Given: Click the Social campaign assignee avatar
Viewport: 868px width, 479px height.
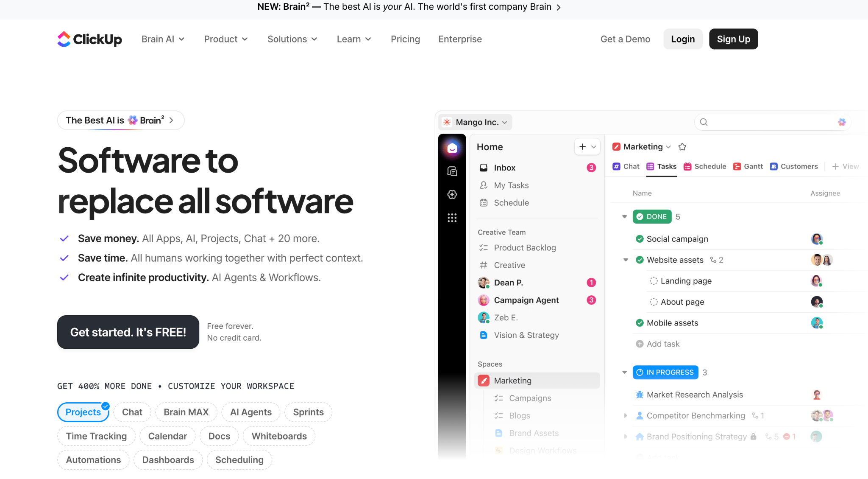Looking at the screenshot, I should pos(817,239).
